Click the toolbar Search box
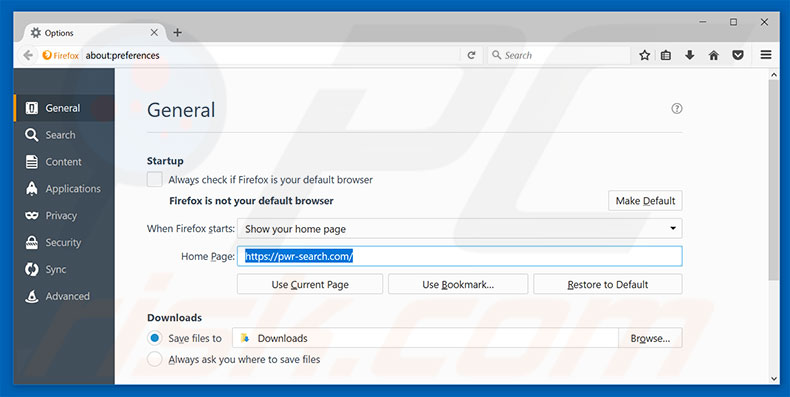790x397 pixels. point(559,55)
